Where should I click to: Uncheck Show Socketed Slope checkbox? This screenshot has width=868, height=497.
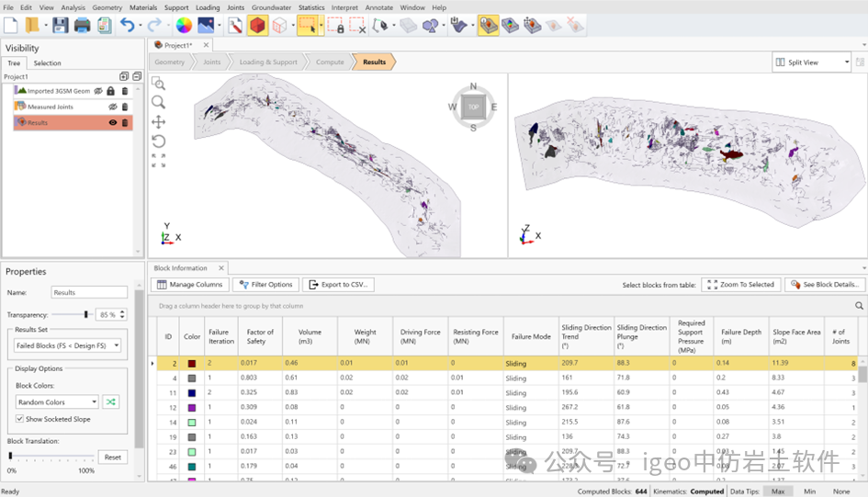tap(20, 419)
